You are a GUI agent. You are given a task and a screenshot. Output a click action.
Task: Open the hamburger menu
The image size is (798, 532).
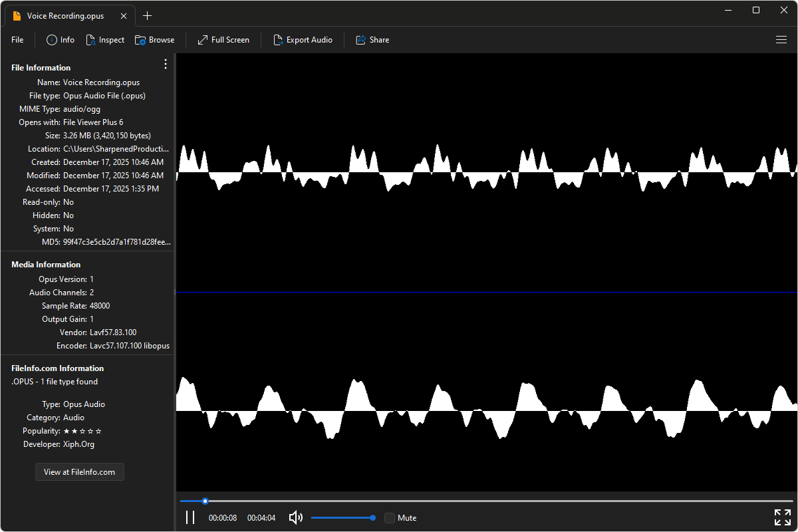tap(781, 39)
